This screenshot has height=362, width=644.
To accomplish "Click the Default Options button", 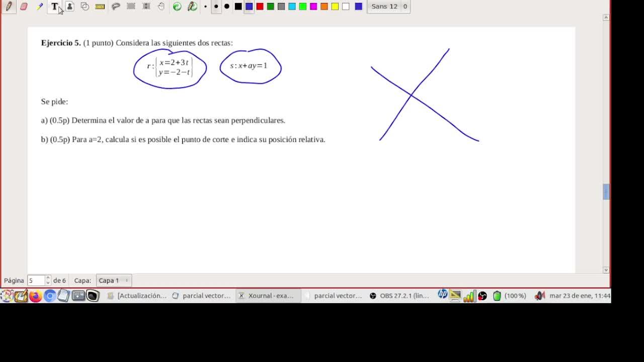I will pyautogui.click(x=192, y=7).
